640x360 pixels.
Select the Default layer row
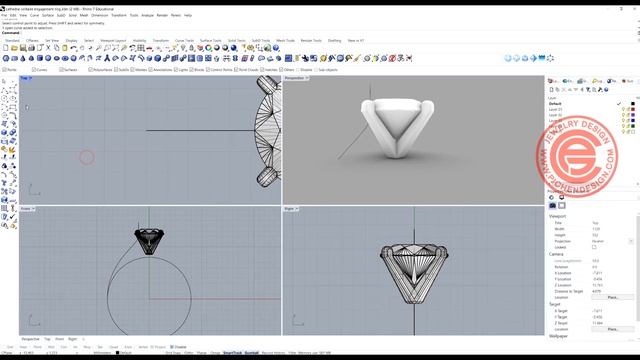(591, 104)
